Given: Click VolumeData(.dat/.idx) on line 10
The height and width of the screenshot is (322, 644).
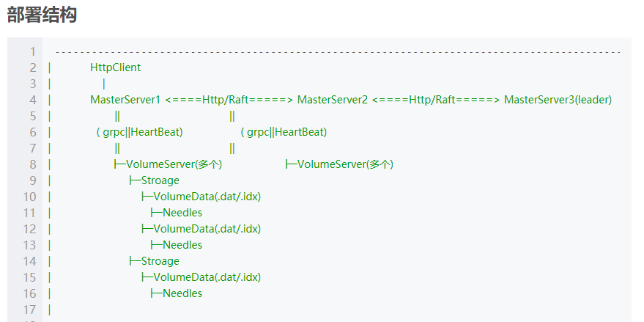Looking at the screenshot, I should point(207,197).
